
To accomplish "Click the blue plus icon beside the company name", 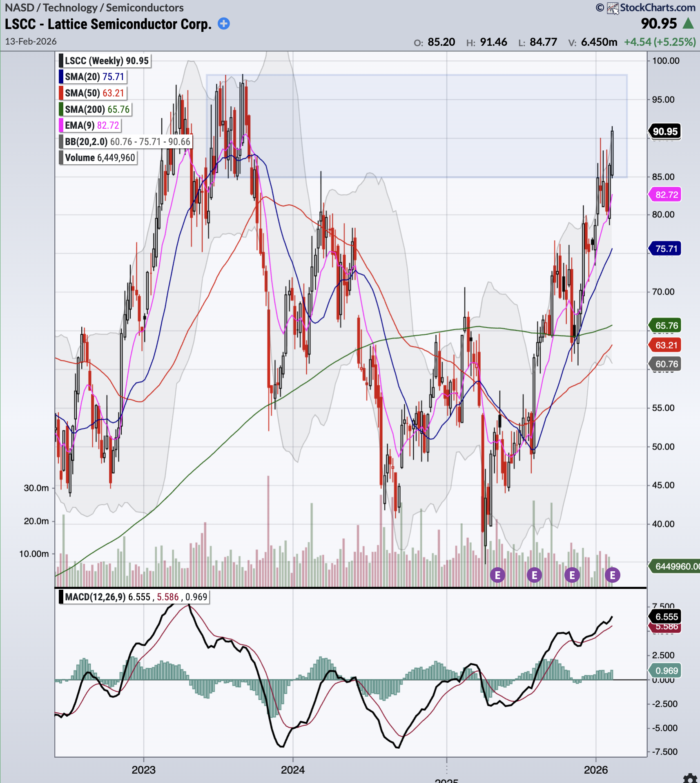I will (223, 24).
